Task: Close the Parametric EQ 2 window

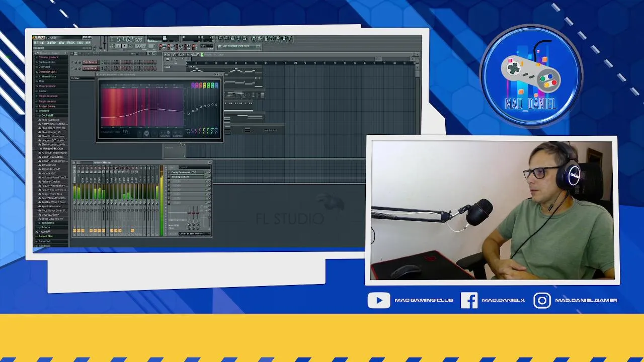Action: pos(221,74)
